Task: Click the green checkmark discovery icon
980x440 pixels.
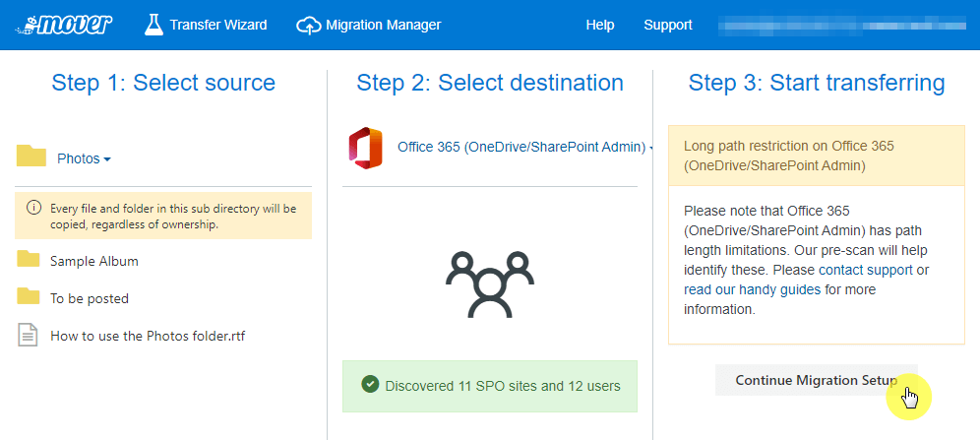Action: pyautogui.click(x=370, y=384)
